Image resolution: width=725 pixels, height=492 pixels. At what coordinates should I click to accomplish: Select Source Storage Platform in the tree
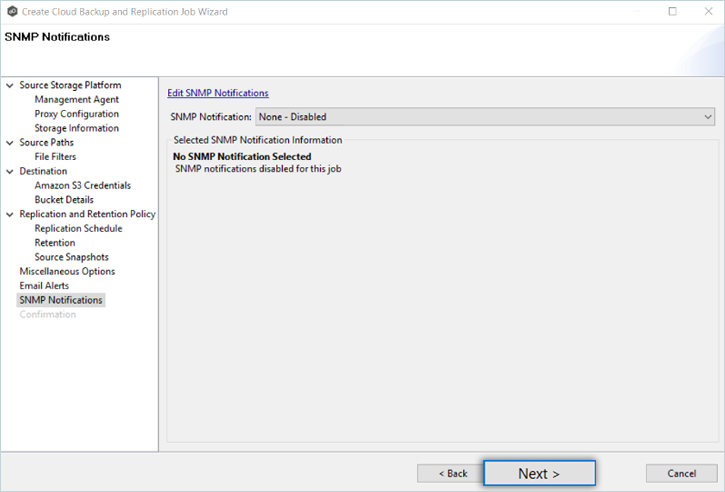tap(70, 85)
